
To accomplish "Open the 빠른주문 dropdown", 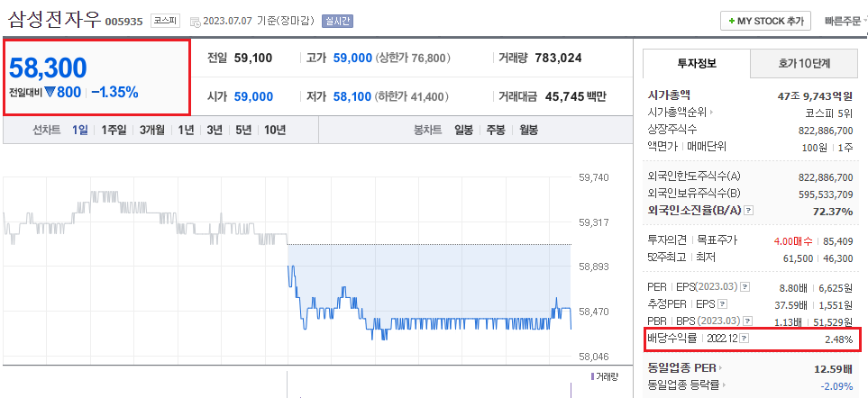I will 844,21.
